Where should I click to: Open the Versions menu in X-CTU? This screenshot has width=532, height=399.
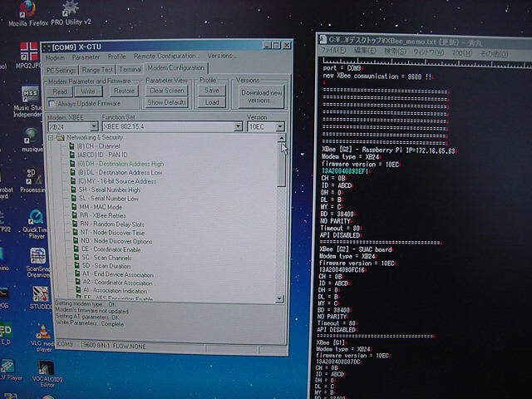222,56
